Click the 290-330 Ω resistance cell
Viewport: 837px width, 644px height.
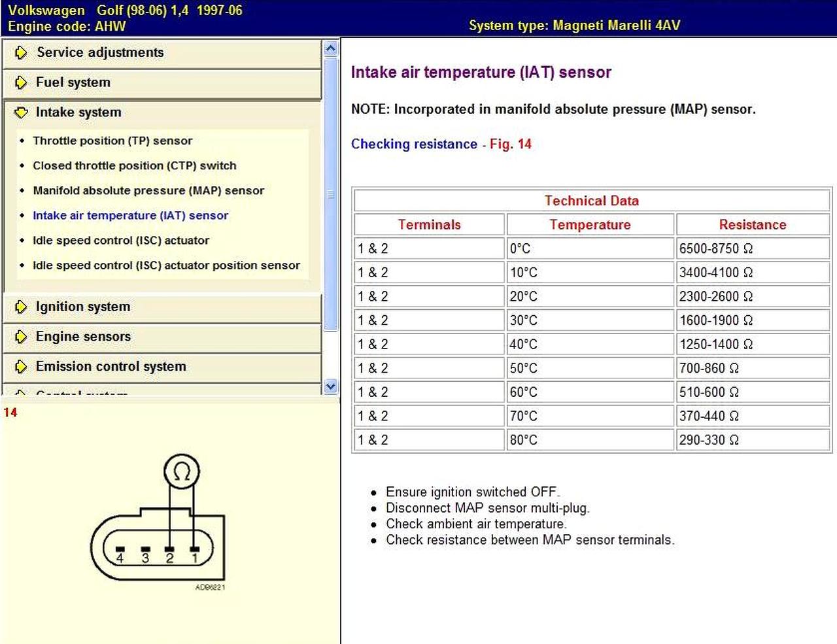pyautogui.click(x=753, y=440)
